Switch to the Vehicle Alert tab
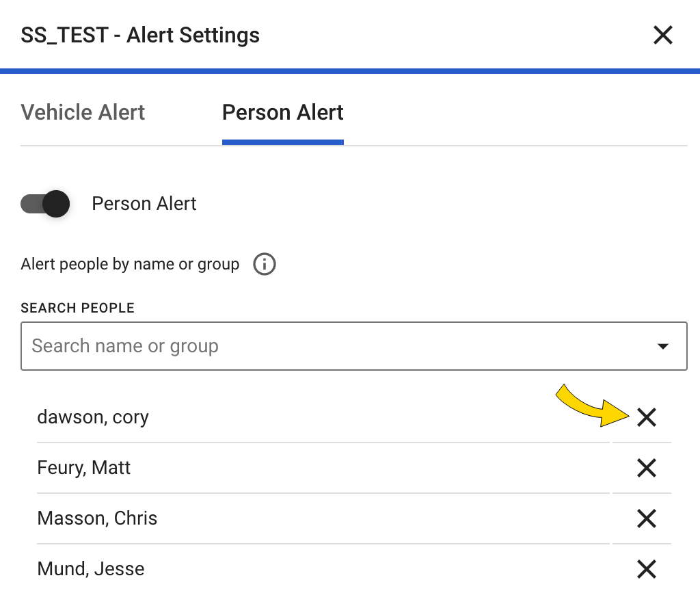This screenshot has height=606, width=700. (83, 112)
